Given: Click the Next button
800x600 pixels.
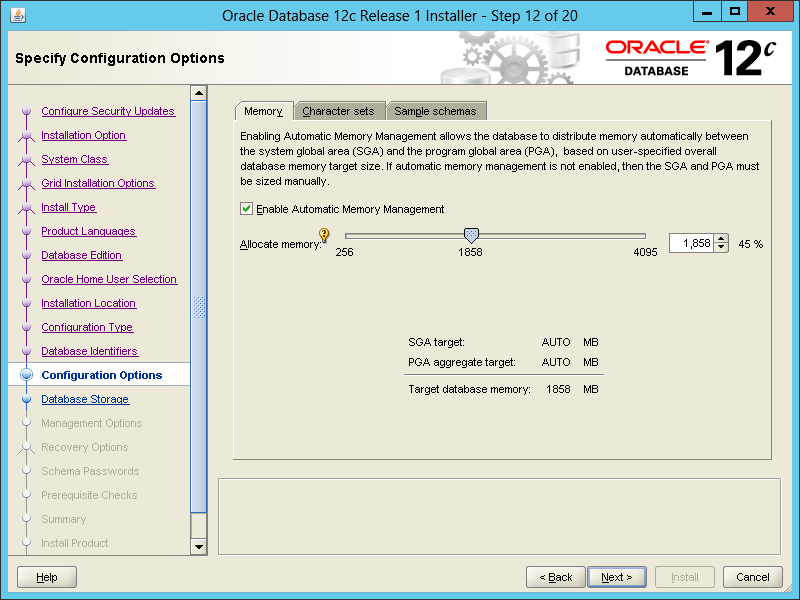Looking at the screenshot, I should [x=616, y=577].
